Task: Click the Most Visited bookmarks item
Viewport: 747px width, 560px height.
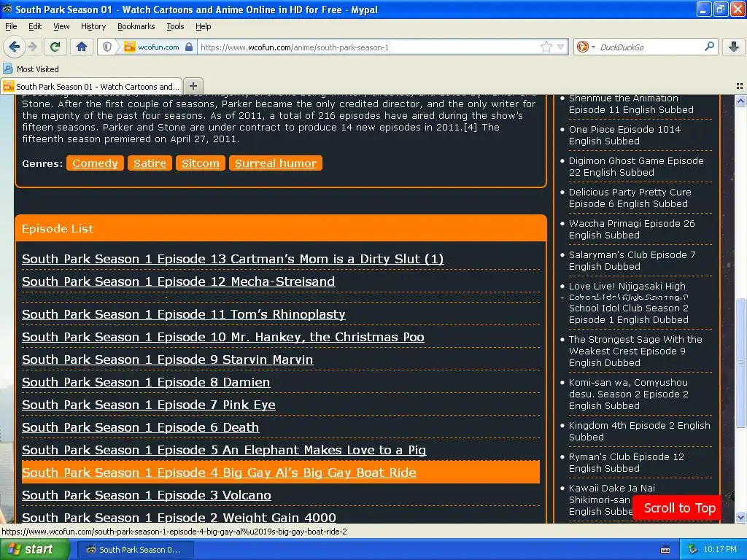Action: coord(31,69)
